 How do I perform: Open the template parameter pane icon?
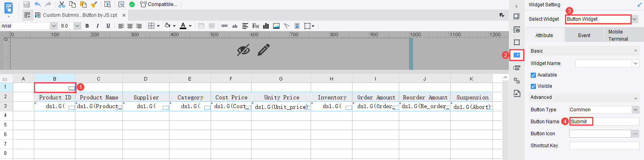[108, 4]
